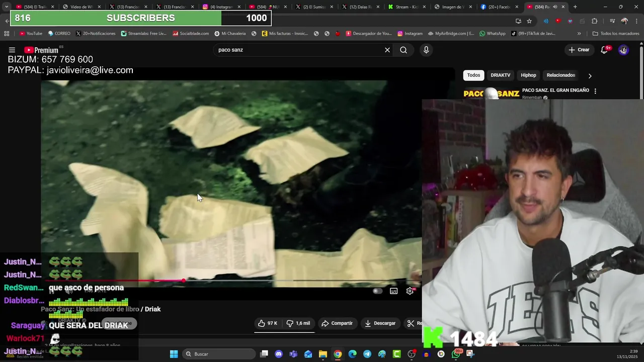Screen dimensions: 644x362
Task: Run search with the magnifier button
Action: click(x=404, y=50)
